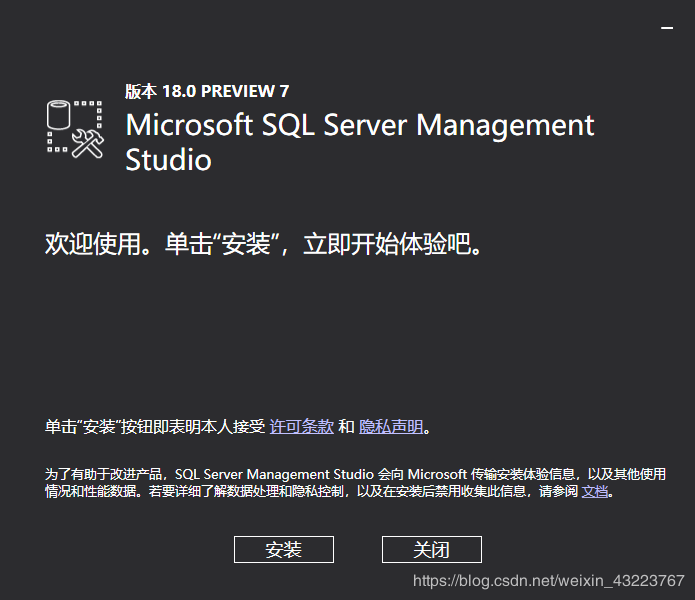Viewport: 695px width, 600px height.
Task: Click the SQL Server Management Studio logo icon
Action: 75,129
